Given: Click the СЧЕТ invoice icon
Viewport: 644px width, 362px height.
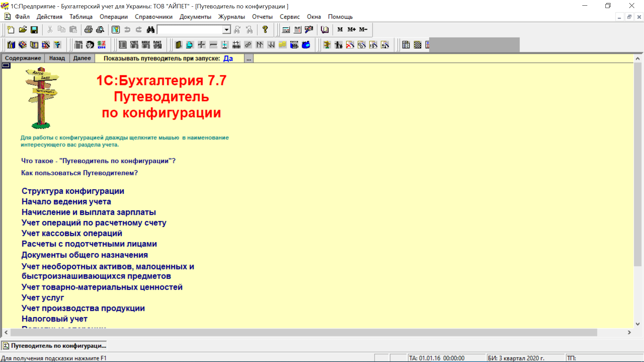Looking at the screenshot, I should pyautogui.click(x=134, y=45).
